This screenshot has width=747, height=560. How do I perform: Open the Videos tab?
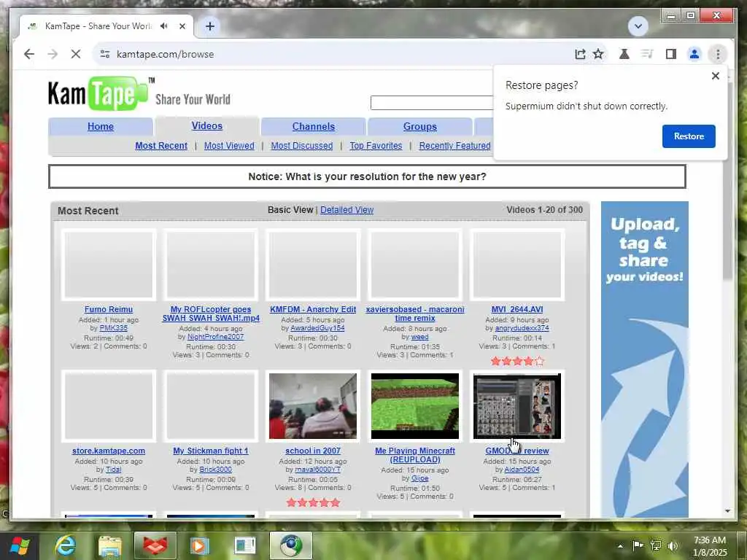(x=206, y=125)
